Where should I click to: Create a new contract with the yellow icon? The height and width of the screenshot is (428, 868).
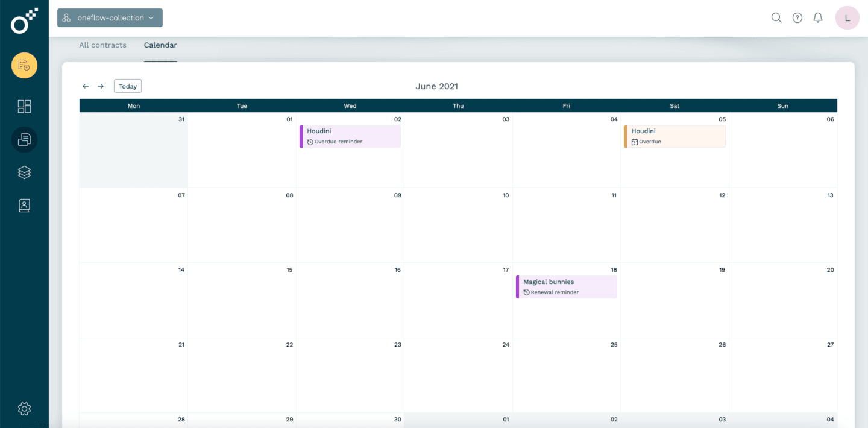click(x=24, y=65)
